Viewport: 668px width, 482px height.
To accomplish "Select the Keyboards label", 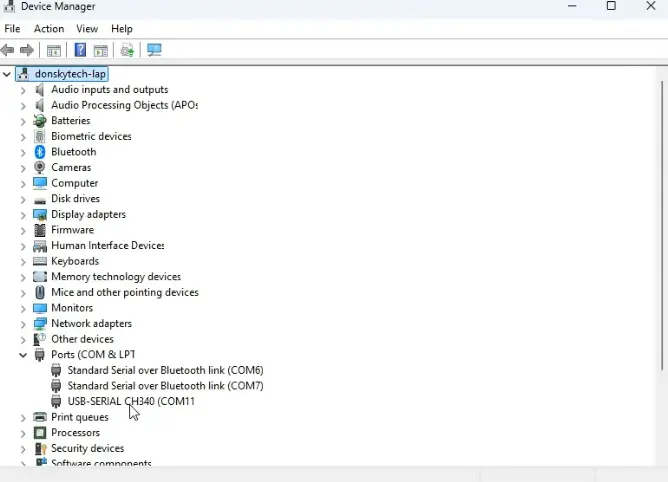I will click(75, 261).
